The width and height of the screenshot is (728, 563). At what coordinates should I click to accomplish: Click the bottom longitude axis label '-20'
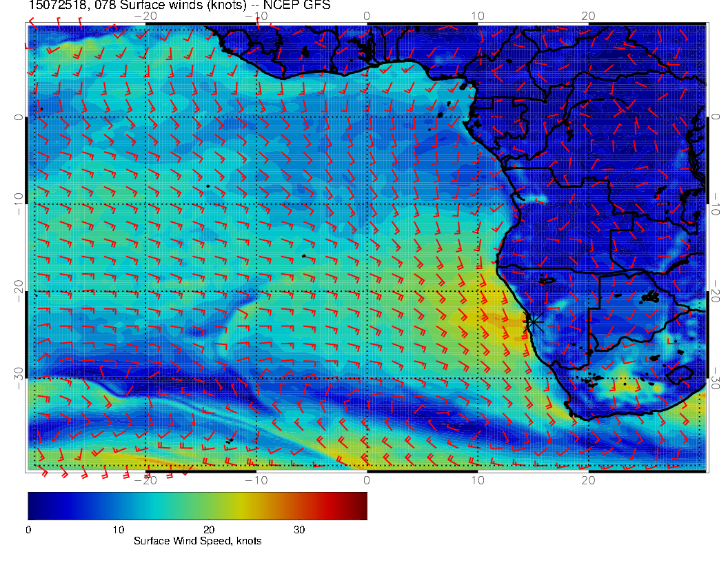145,480
